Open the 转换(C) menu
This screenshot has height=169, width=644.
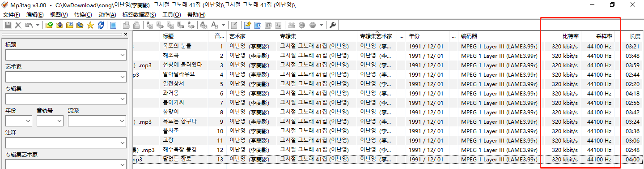point(83,15)
